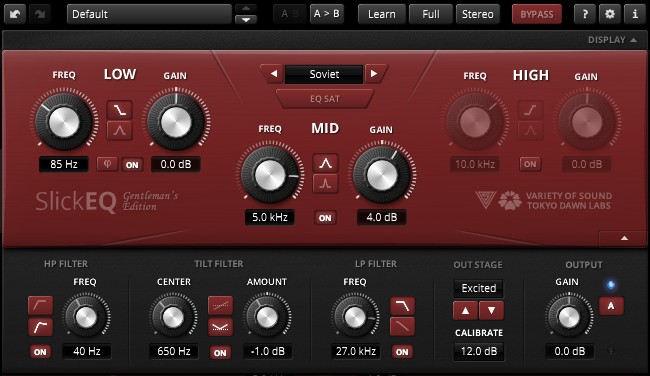This screenshot has width=650, height=376.
Task: Click MID frequency knob
Action: tap(270, 175)
